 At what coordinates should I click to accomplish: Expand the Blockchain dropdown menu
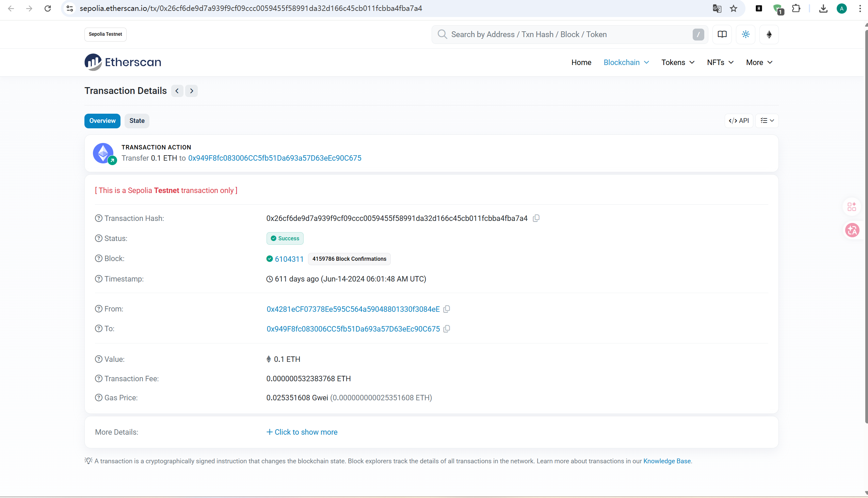[626, 63]
